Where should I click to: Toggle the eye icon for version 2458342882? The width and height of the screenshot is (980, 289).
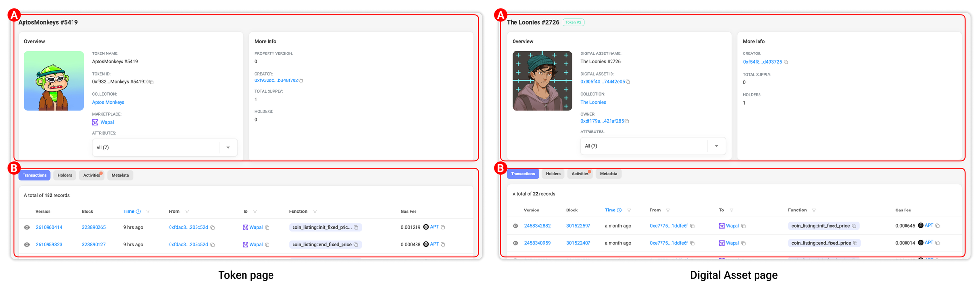pos(515,226)
